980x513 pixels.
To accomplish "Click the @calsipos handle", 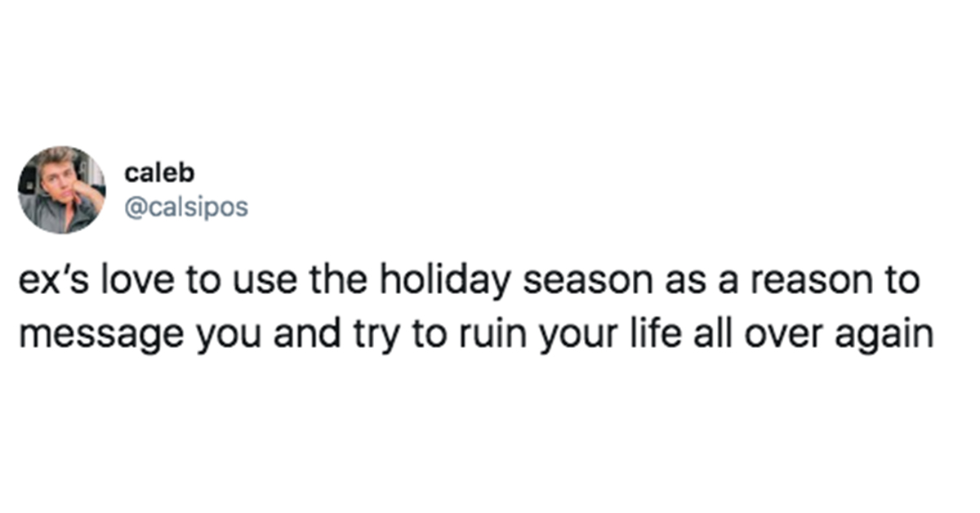I will (185, 207).
